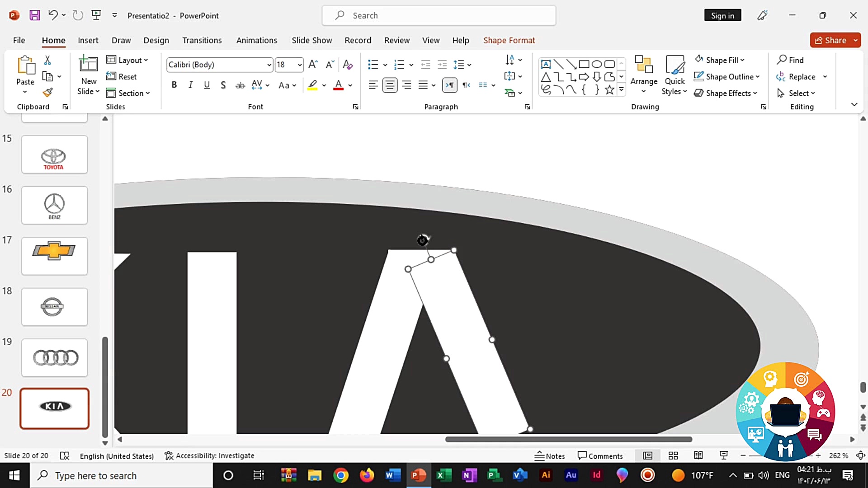Clear all formatting icon

(348, 65)
